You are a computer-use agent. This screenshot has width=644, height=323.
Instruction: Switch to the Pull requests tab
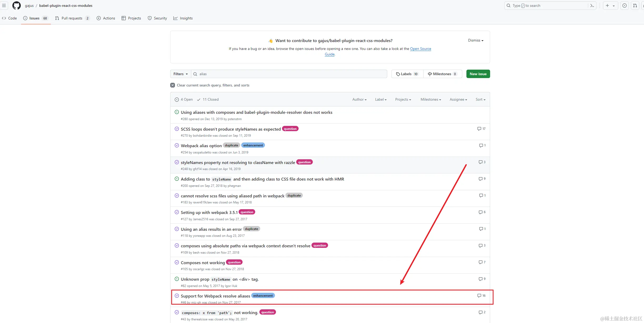tap(72, 18)
